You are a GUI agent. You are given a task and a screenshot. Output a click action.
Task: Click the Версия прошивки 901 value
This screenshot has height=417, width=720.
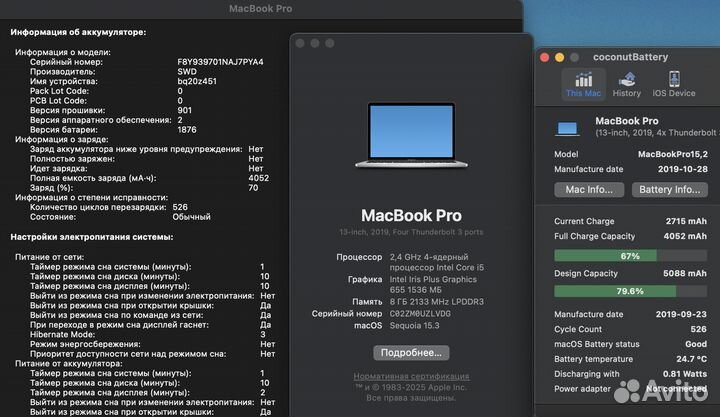185,110
